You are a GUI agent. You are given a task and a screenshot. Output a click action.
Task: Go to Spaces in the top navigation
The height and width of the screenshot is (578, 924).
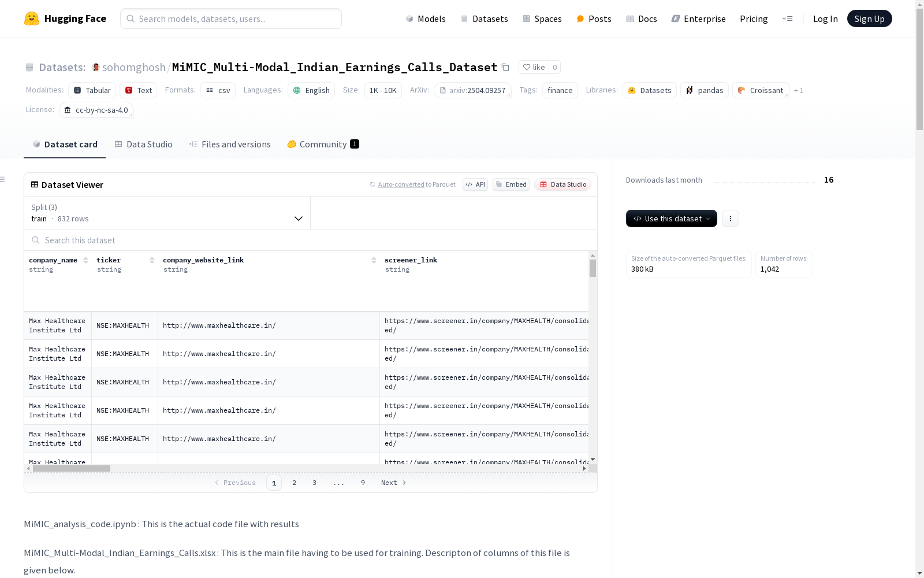coord(542,18)
